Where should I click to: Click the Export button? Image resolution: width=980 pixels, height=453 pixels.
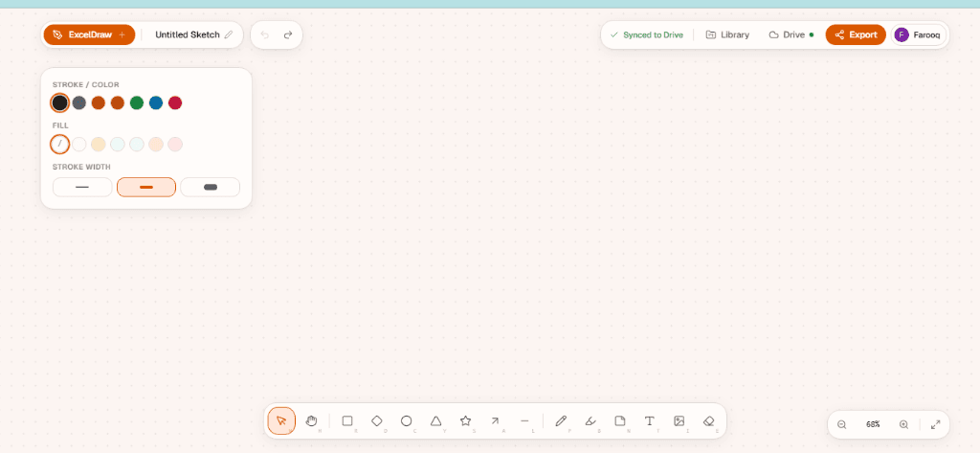click(x=856, y=35)
